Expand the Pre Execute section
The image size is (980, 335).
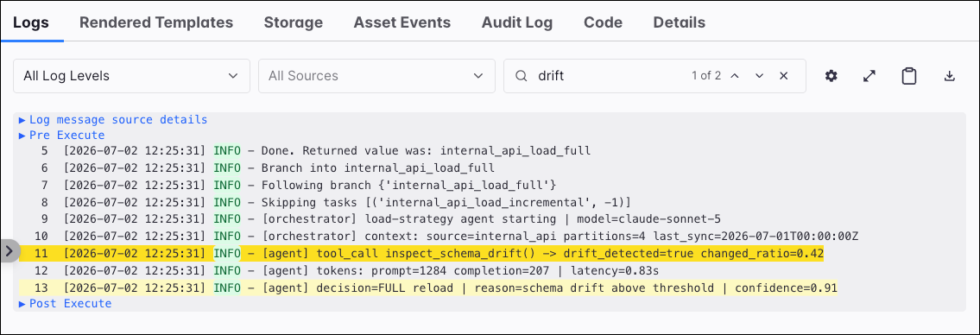coord(62,135)
